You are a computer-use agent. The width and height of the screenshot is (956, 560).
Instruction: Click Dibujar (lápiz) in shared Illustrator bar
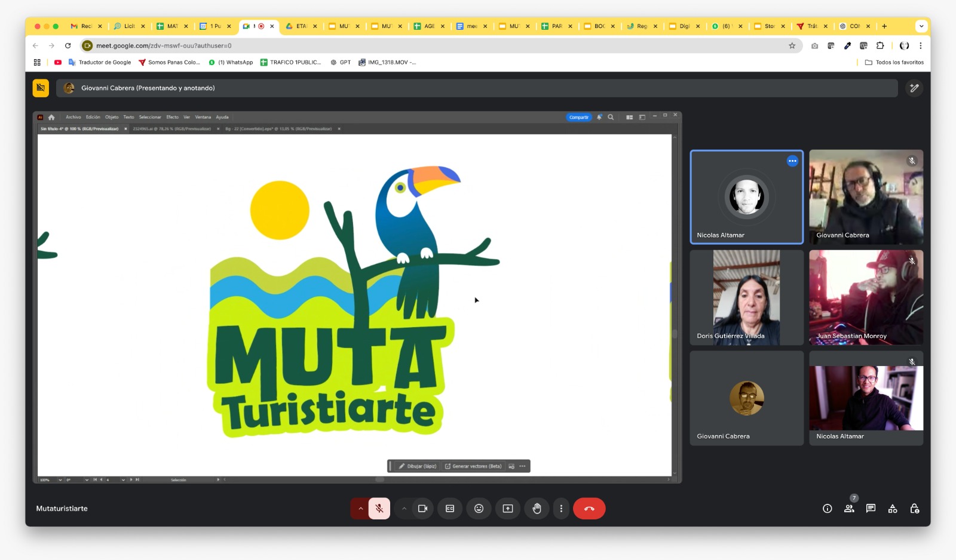[418, 466]
